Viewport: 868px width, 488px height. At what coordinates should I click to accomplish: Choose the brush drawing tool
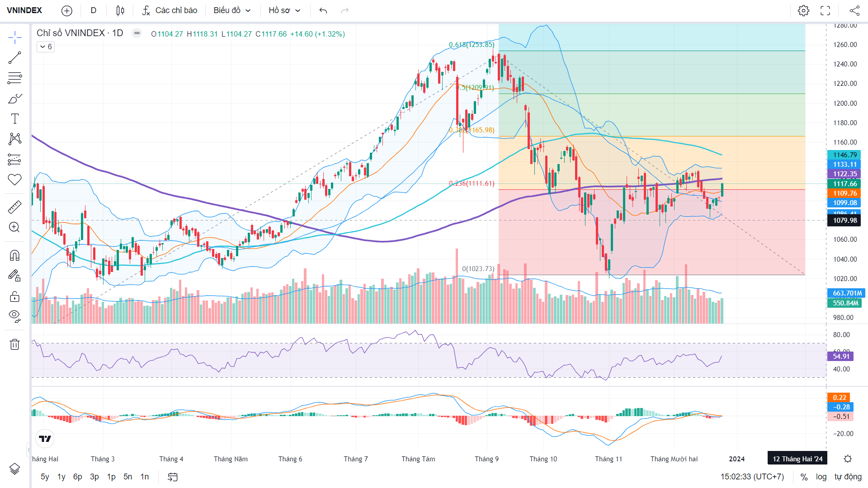14,99
